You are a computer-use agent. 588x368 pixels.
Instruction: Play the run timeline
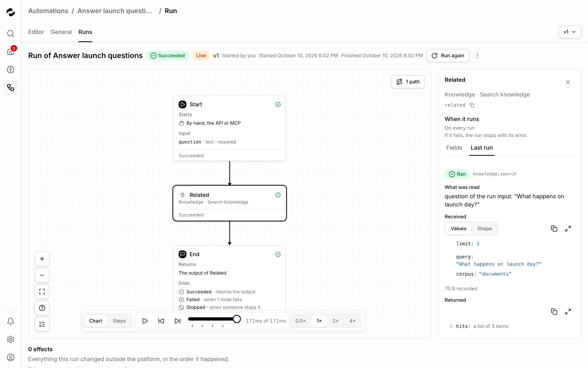[145, 321]
